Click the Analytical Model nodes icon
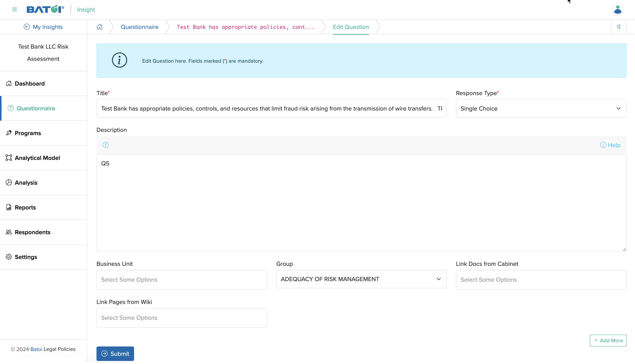Image resolution: width=635 pixels, height=364 pixels. pos(9,157)
